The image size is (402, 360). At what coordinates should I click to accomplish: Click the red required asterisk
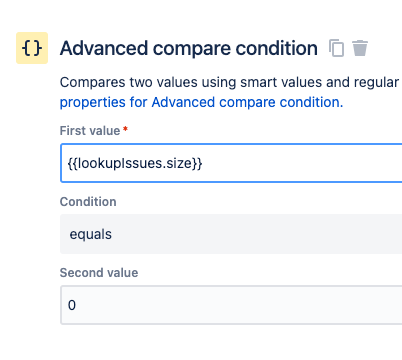[x=125, y=129]
